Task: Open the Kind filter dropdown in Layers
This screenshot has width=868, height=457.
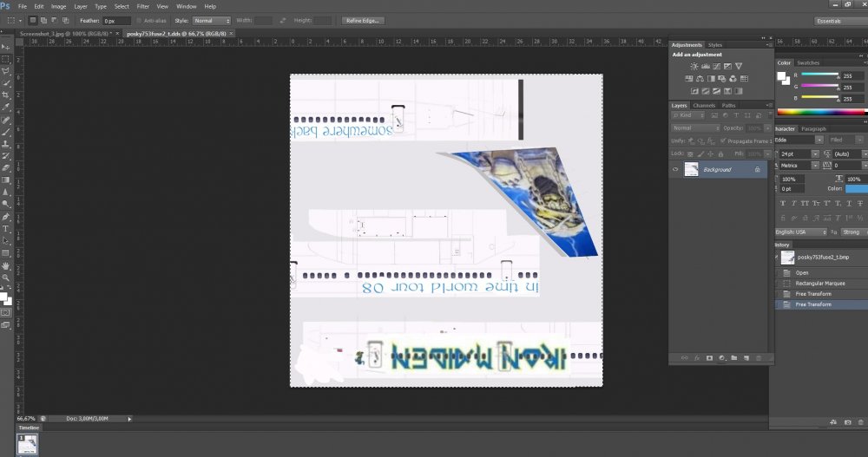Action: (687, 115)
